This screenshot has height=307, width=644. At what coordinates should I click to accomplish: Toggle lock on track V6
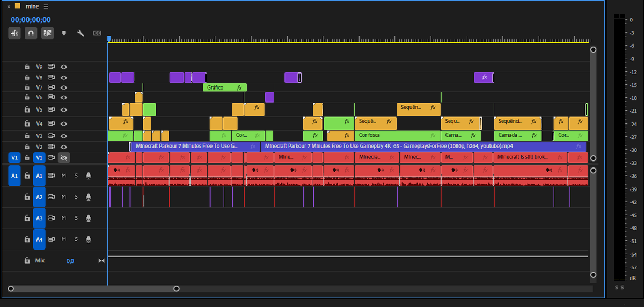click(26, 97)
